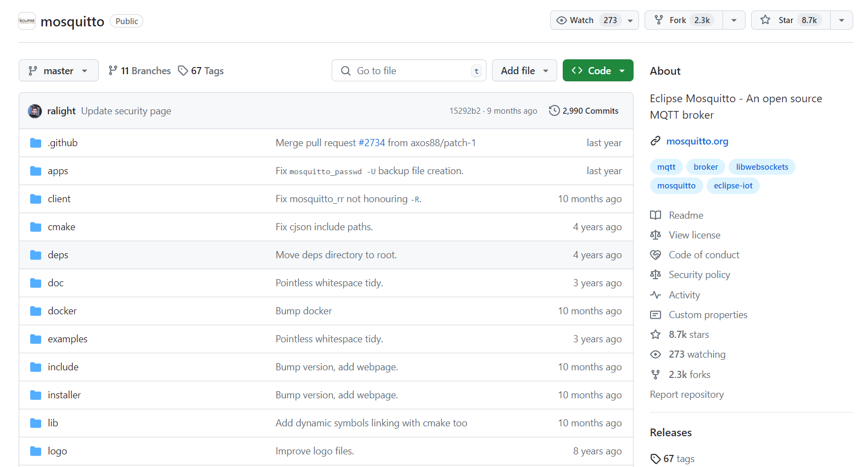Image resolution: width=868 pixels, height=467 pixels.
Task: Select the mosquitto topic tag
Action: pos(676,186)
